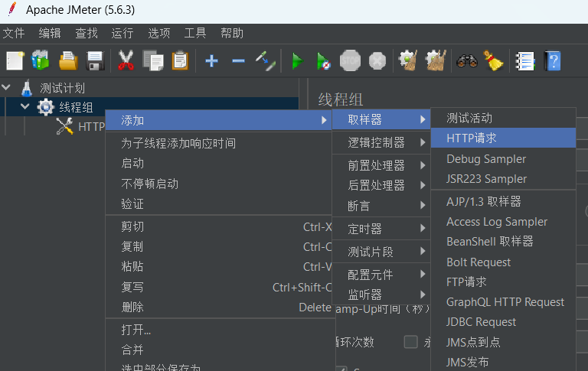Open Help with the question mark icon
The image size is (588, 371).
(552, 60)
